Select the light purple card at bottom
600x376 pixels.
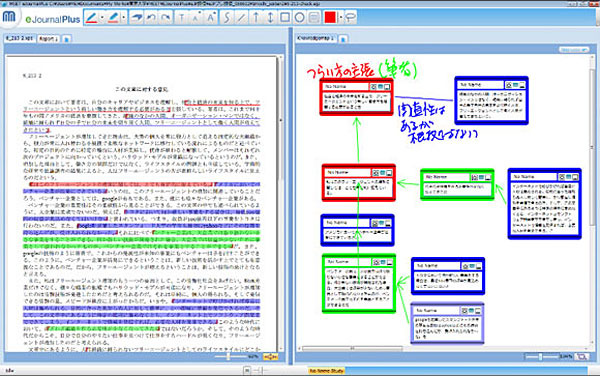coord(447,324)
